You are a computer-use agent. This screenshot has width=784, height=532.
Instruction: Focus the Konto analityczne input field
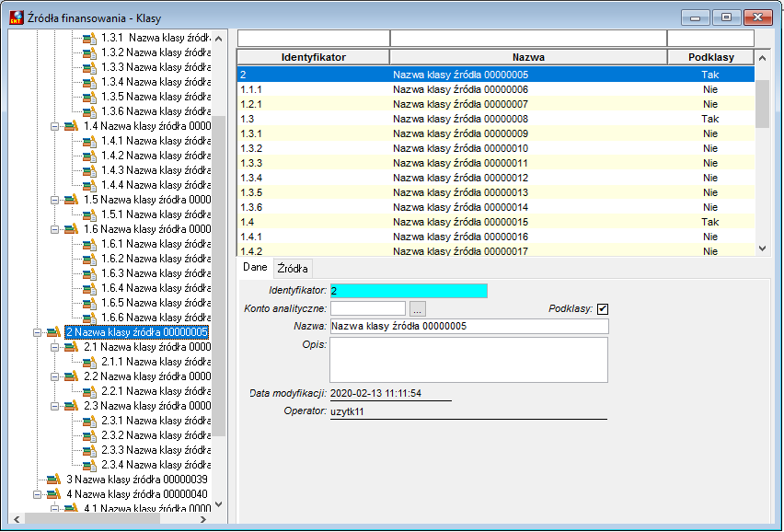(x=367, y=308)
